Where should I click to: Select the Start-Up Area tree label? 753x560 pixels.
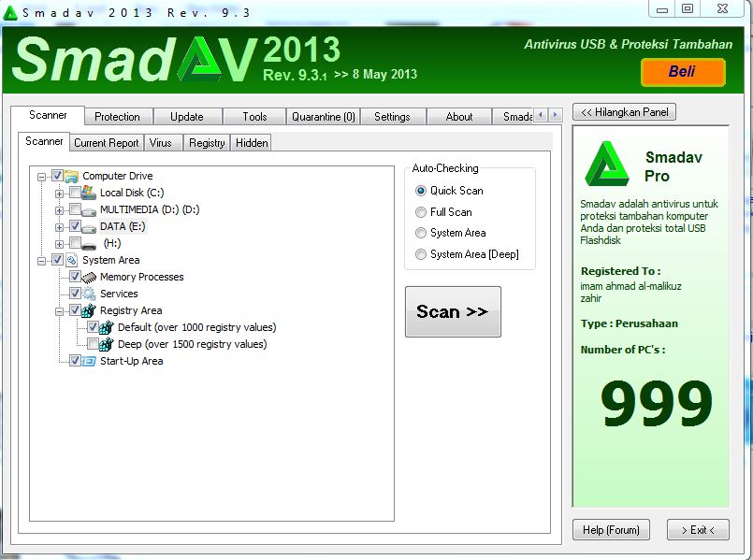coord(132,361)
